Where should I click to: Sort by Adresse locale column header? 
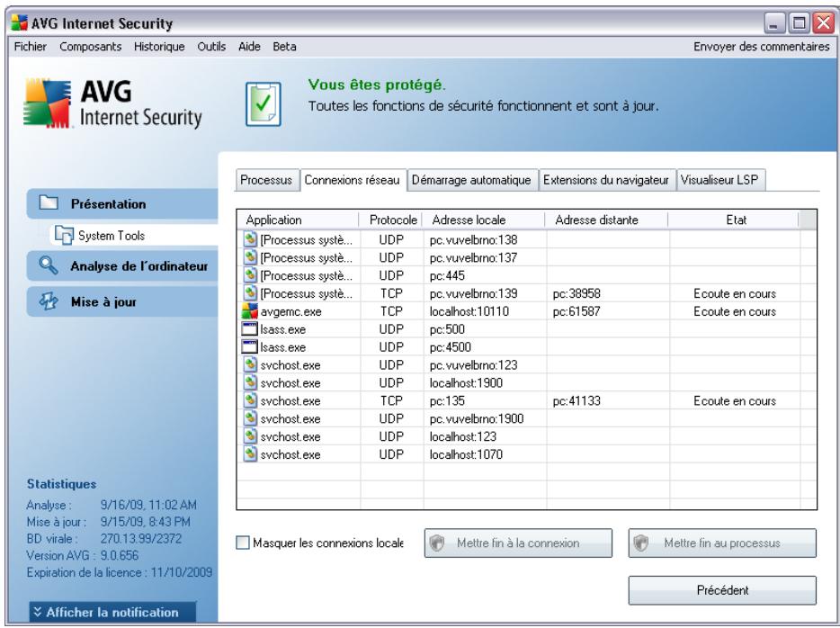tap(484, 220)
